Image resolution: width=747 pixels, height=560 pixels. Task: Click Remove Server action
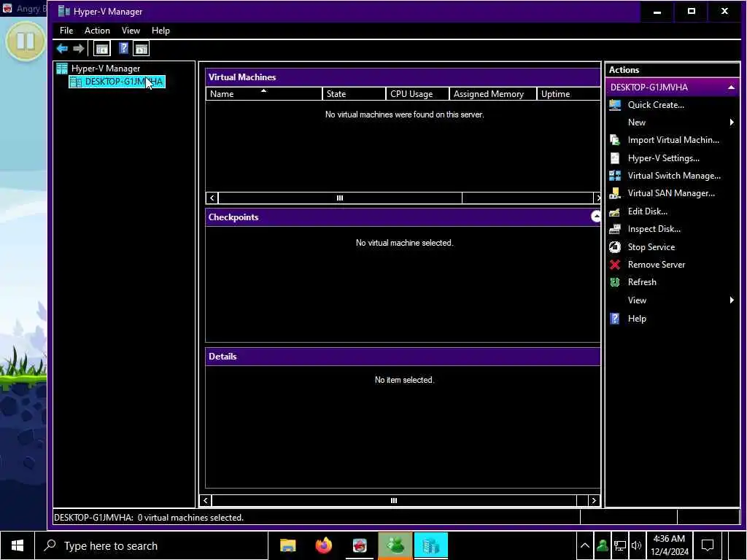(656, 265)
